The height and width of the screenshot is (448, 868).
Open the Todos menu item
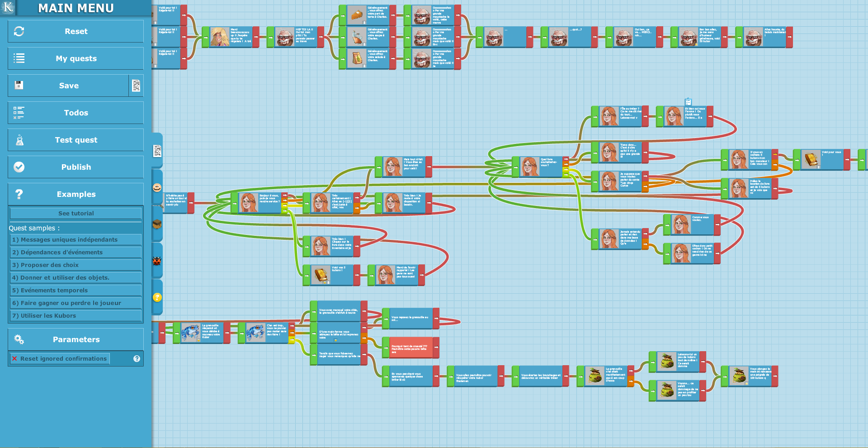pyautogui.click(x=76, y=113)
